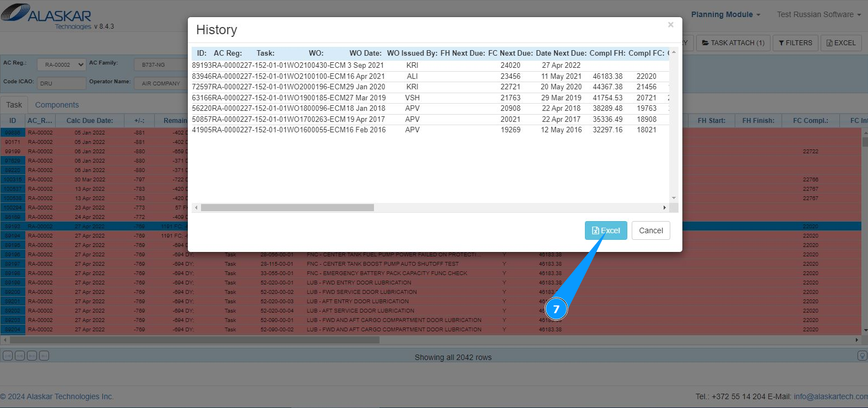
Task: Click History scrollbar right arrow
Action: coord(664,208)
